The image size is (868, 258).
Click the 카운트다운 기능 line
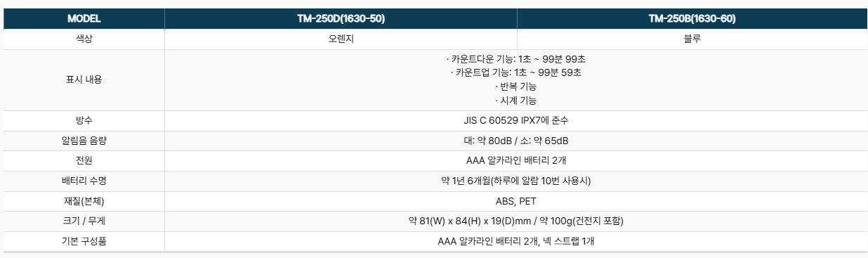click(x=516, y=59)
